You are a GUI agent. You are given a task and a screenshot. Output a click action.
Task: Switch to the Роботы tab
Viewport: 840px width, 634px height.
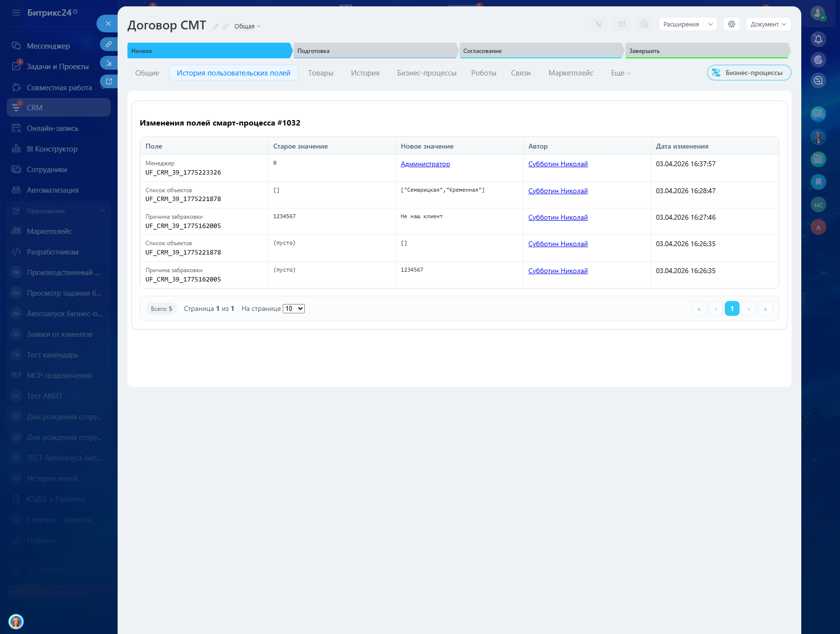click(483, 73)
